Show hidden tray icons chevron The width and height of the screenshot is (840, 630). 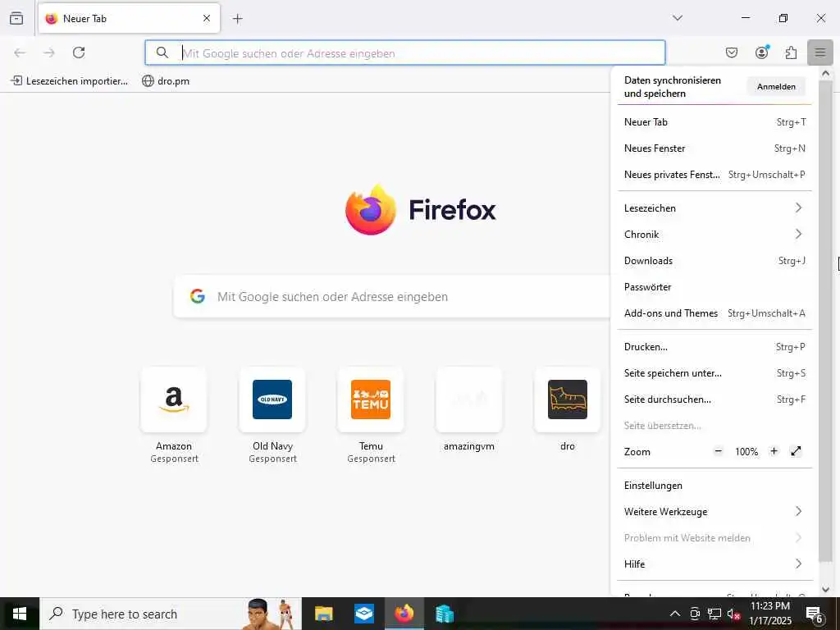(x=675, y=614)
